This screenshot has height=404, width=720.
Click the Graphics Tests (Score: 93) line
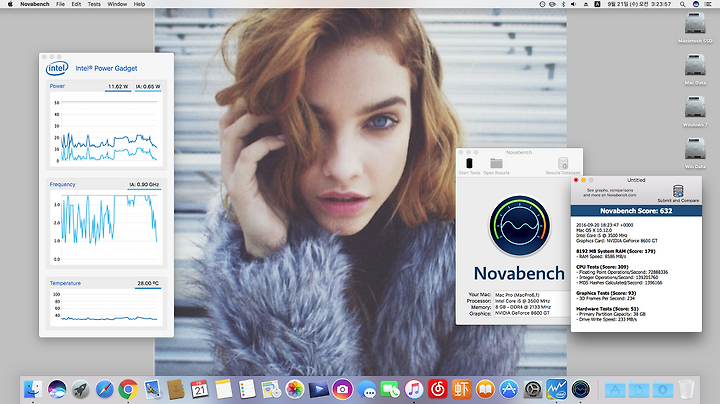click(606, 293)
